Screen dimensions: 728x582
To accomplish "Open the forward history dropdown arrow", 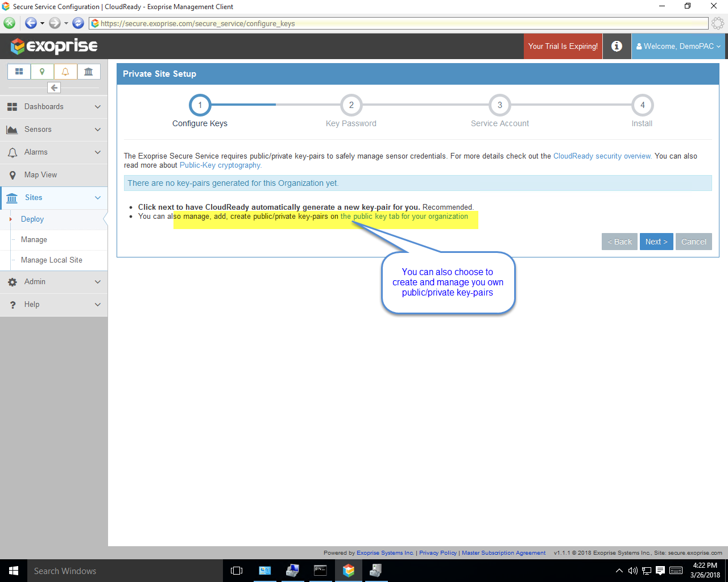I will tap(66, 23).
